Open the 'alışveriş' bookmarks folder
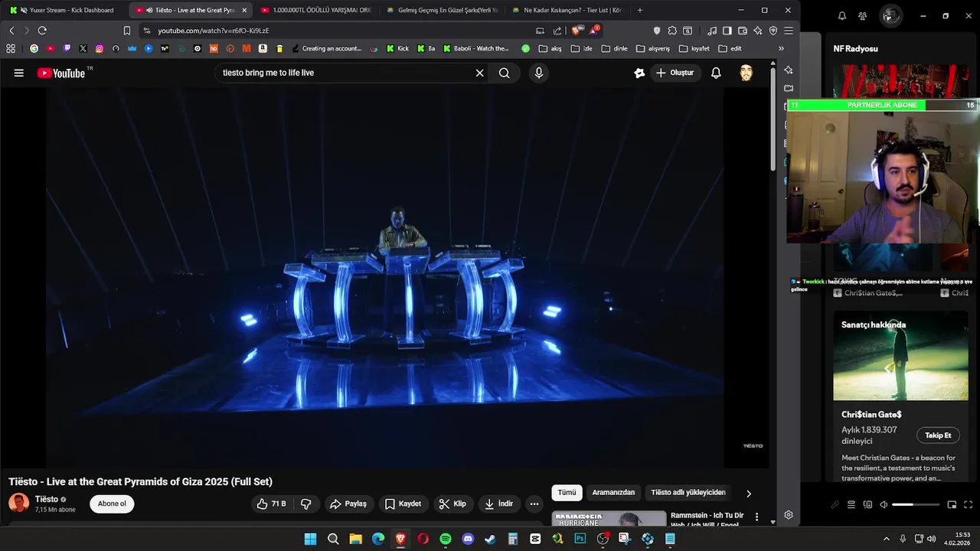Screen dimensions: 980x551 point(653,48)
